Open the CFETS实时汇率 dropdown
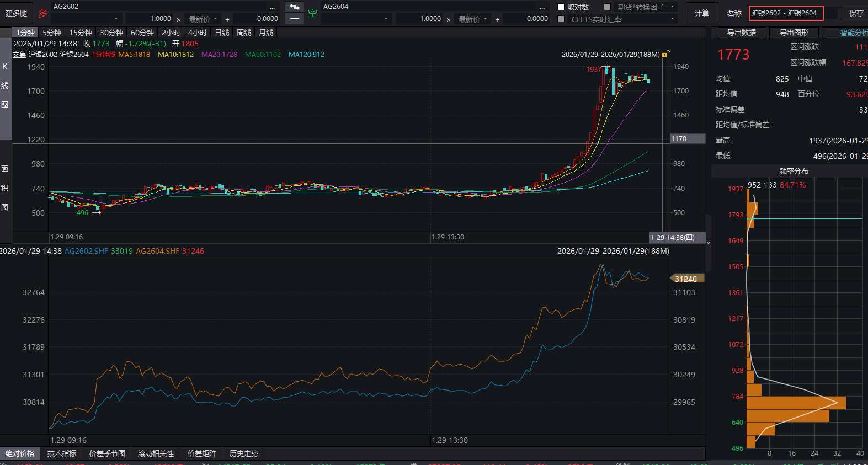Viewport: 868px width, 465px height. click(672, 19)
